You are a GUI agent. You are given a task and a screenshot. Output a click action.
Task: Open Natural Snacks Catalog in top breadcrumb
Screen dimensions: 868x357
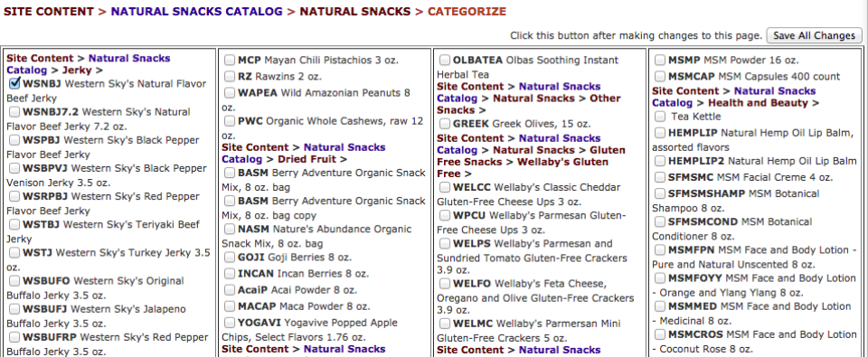196,11
